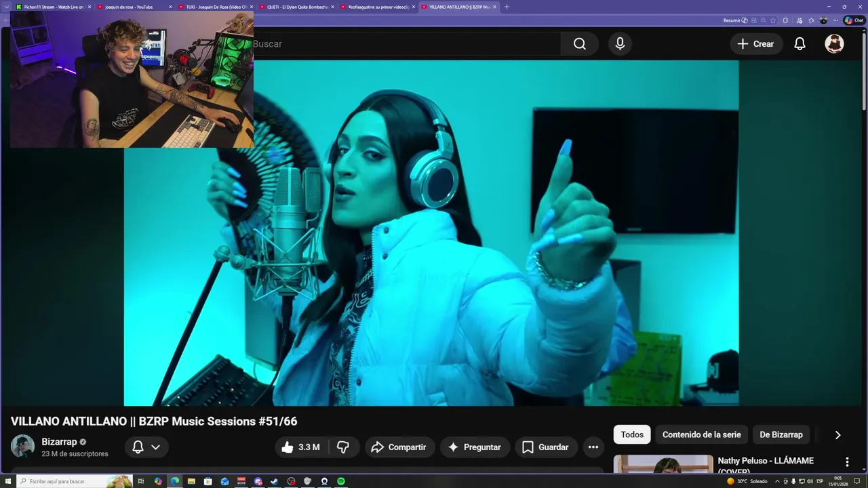Open the network tray icon
Screen dimensions: 868x488
click(802, 481)
